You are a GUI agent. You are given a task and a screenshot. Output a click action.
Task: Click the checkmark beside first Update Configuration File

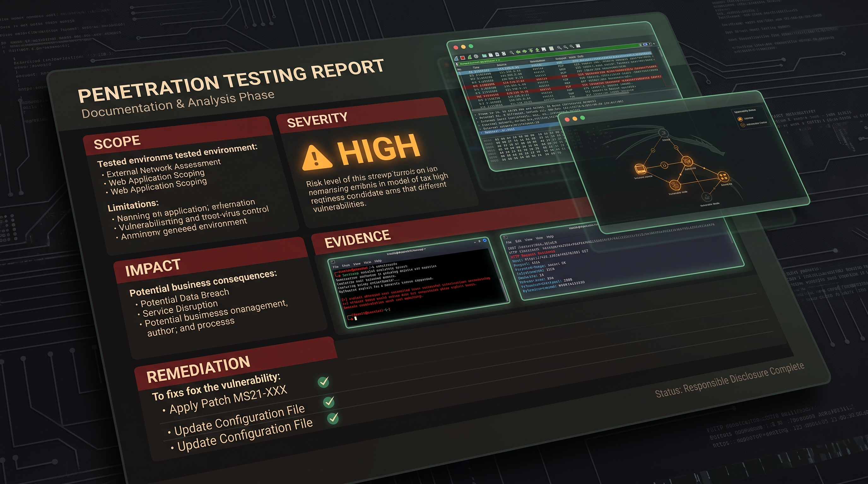point(329,402)
